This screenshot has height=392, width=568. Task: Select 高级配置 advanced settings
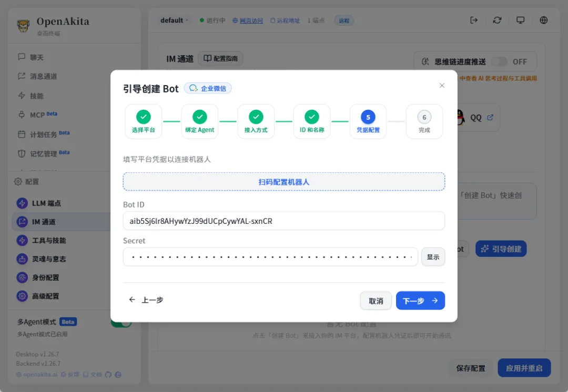point(62,296)
